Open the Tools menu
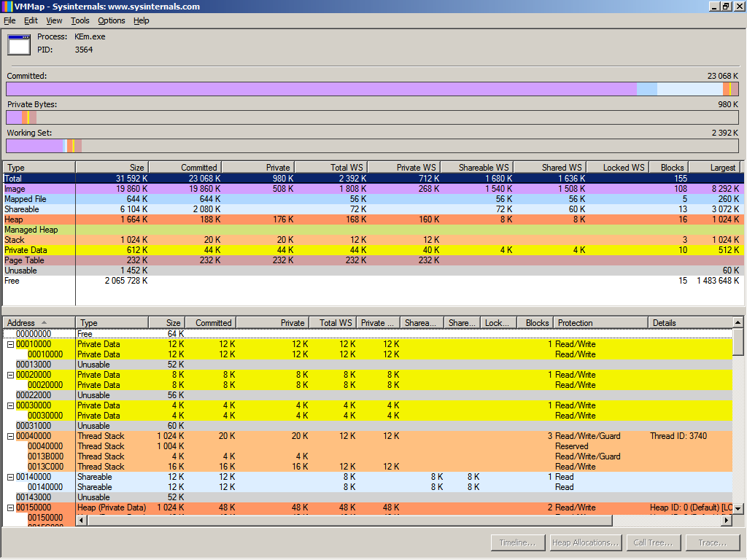This screenshot has width=747, height=560. [80, 20]
